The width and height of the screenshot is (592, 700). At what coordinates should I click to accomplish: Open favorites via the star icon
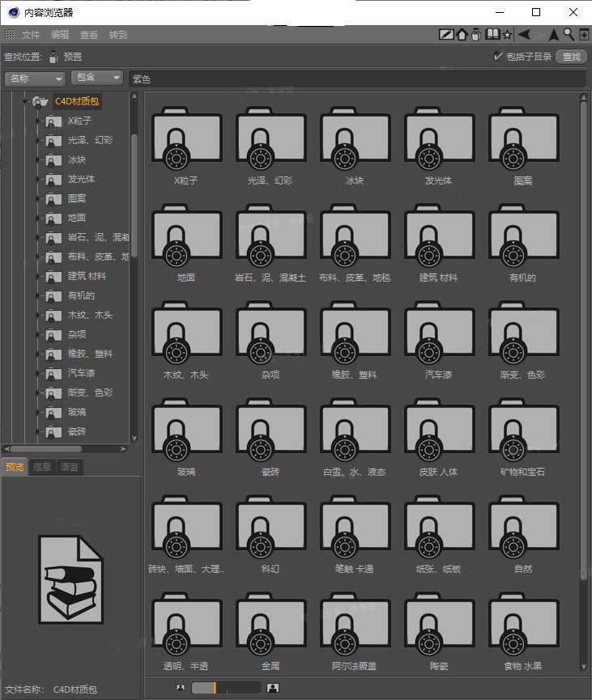click(x=507, y=34)
